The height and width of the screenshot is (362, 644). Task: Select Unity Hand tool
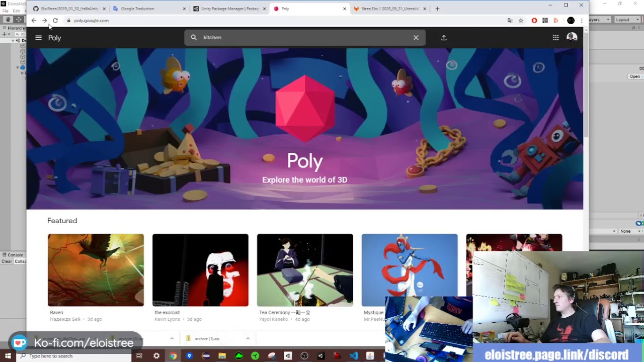(8, 19)
